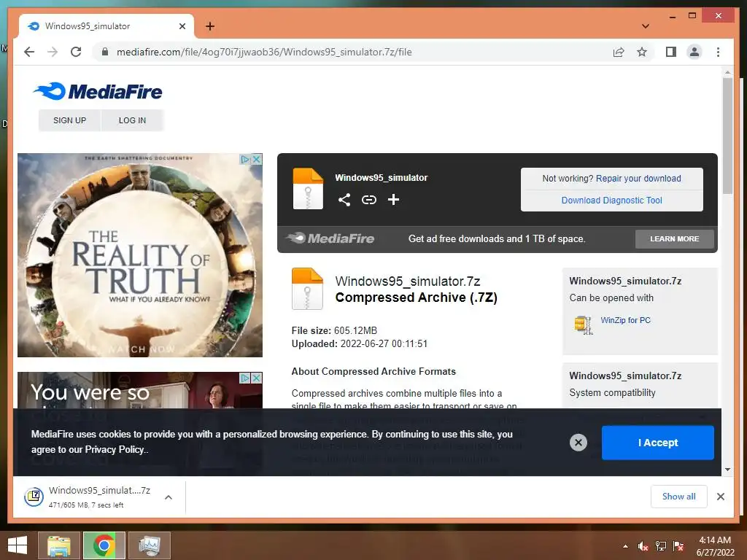Click LEARN MORE button

click(x=674, y=239)
